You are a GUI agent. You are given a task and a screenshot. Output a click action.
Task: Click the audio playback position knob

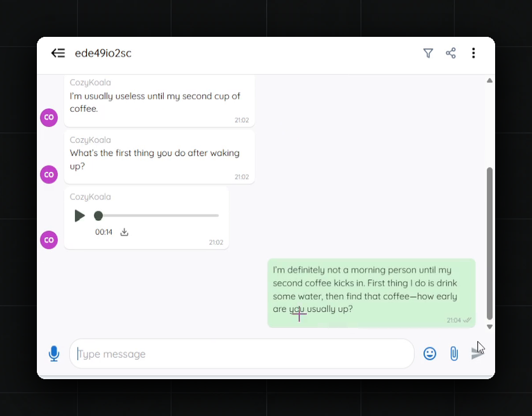pos(99,215)
